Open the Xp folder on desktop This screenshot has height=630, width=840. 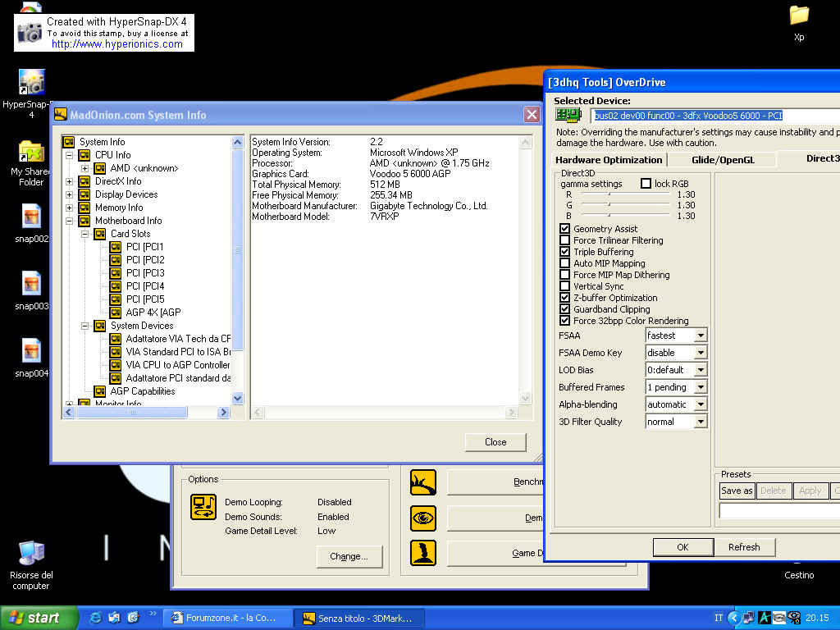coord(798,16)
